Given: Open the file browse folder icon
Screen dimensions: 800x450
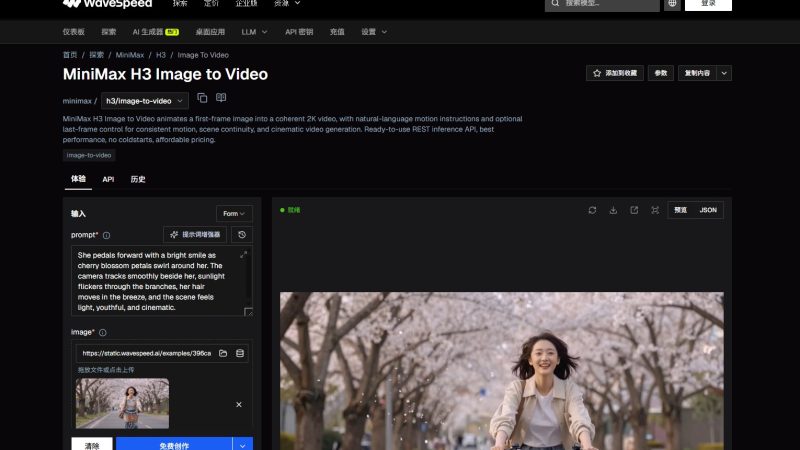Looking at the screenshot, I should (x=223, y=353).
